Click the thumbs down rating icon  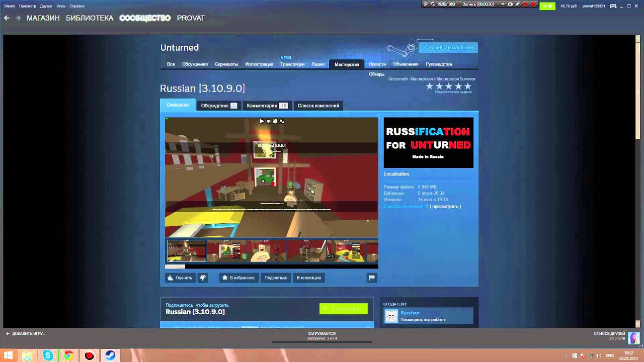click(x=203, y=278)
